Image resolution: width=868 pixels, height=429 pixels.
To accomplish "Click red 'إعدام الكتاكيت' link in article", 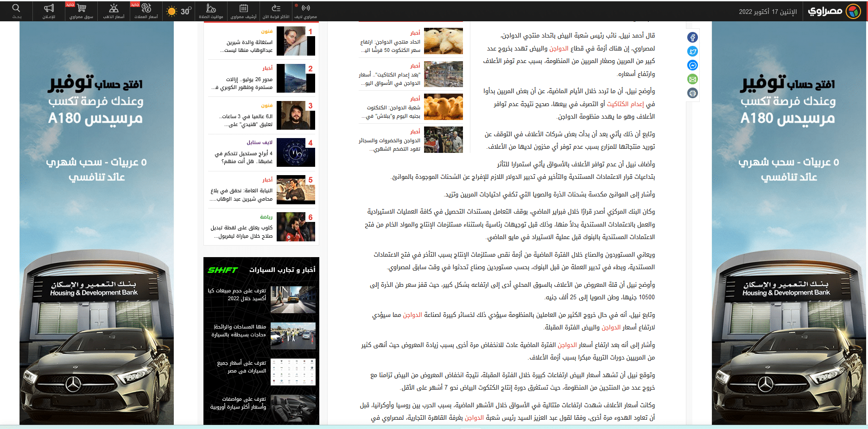I will [625, 104].
